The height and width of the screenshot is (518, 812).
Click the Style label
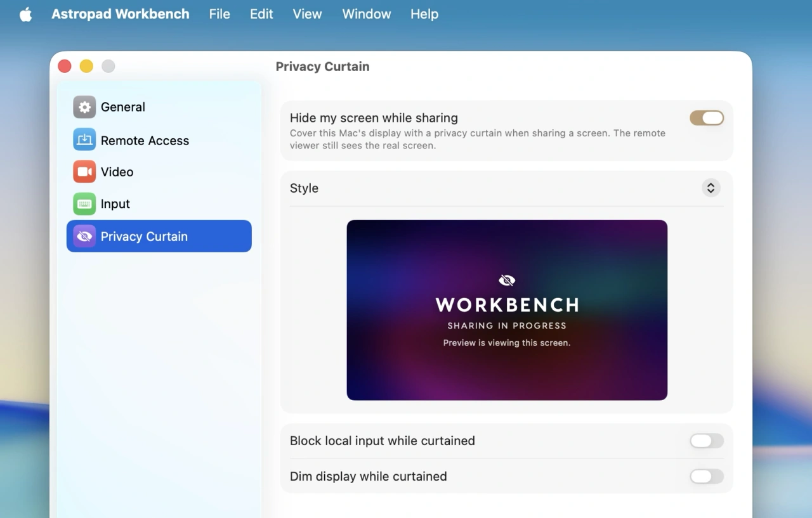point(304,188)
